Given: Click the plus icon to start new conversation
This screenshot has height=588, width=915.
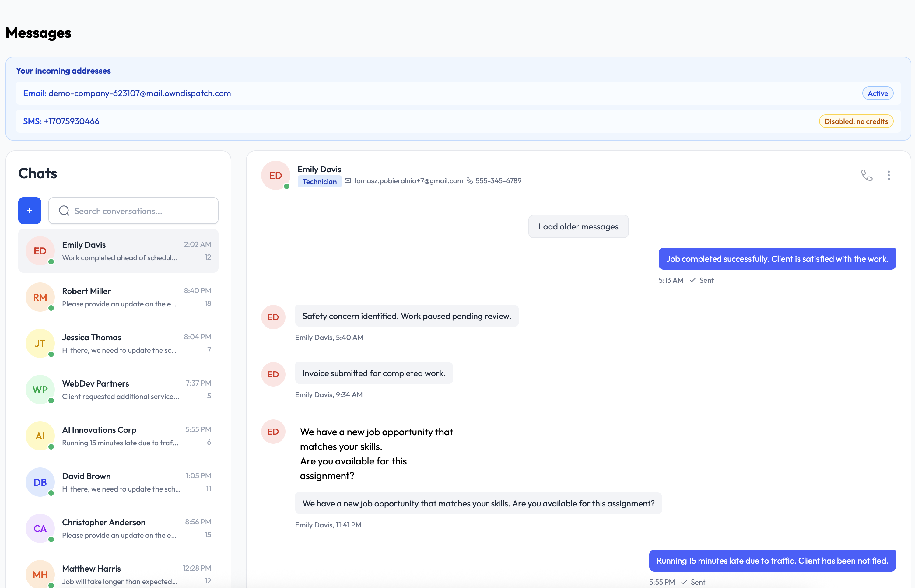Looking at the screenshot, I should coord(30,210).
